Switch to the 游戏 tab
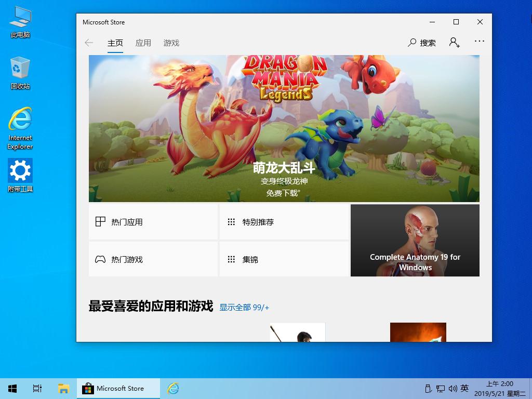This screenshot has height=399, width=532. tap(171, 43)
